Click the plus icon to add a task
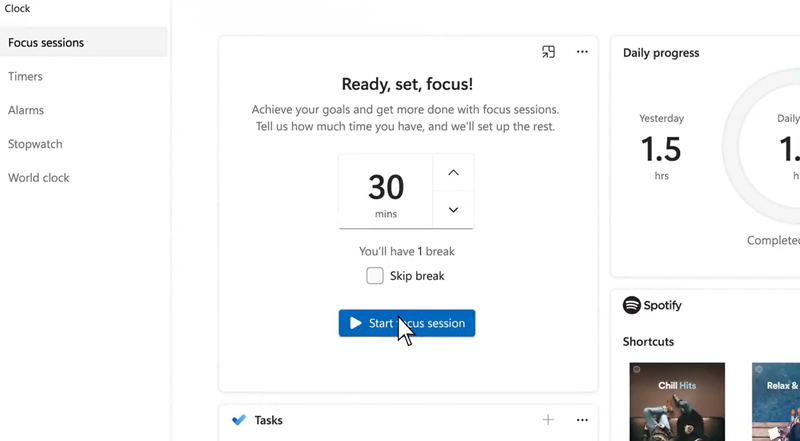 548,420
